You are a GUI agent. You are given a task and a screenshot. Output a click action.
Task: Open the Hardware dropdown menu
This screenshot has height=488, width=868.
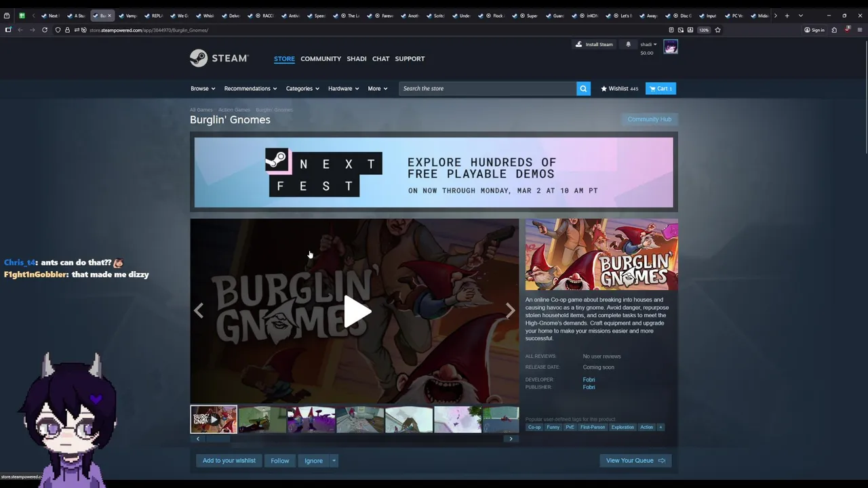[344, 89]
